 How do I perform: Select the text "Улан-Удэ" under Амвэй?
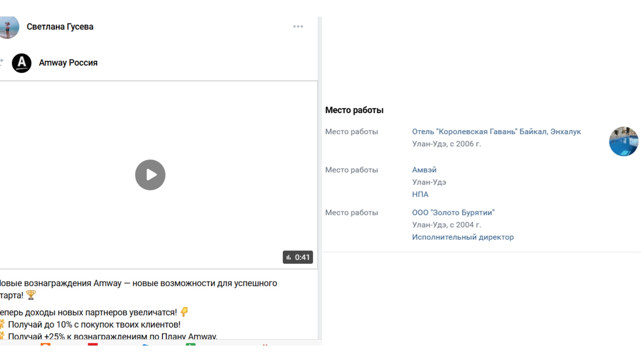click(x=429, y=182)
